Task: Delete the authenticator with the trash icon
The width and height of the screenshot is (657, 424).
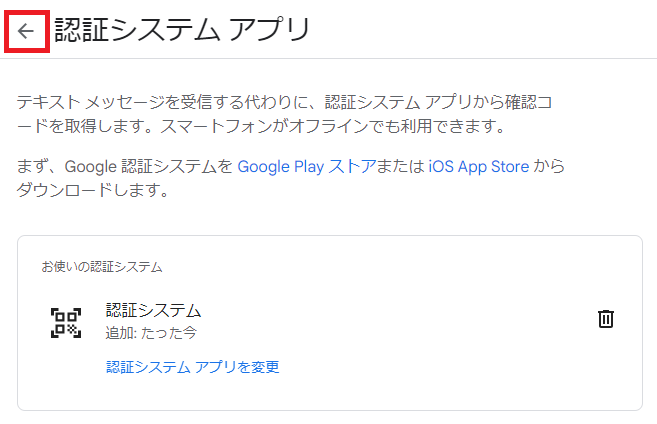Action: tap(605, 319)
